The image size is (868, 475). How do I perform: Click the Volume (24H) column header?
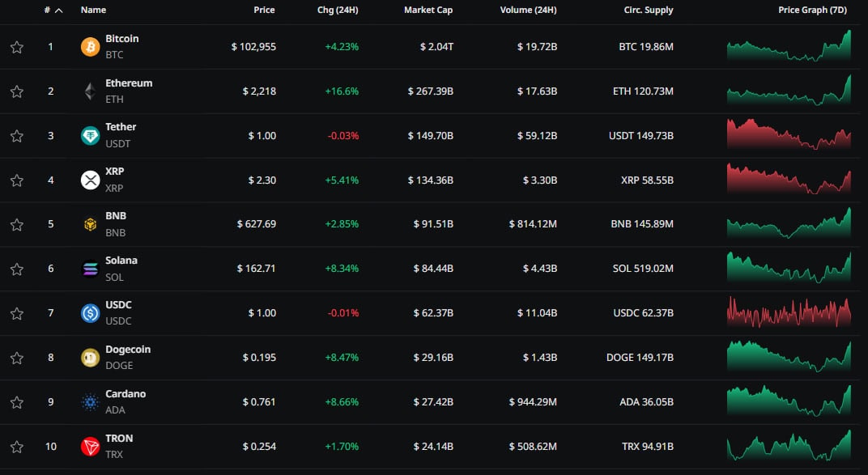[525, 11]
